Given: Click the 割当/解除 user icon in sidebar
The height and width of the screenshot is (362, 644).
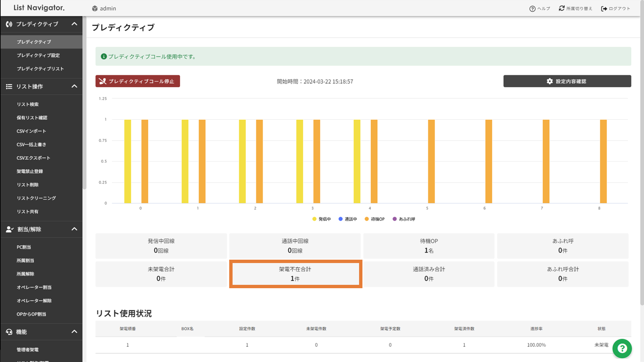Looking at the screenshot, I should (9, 229).
